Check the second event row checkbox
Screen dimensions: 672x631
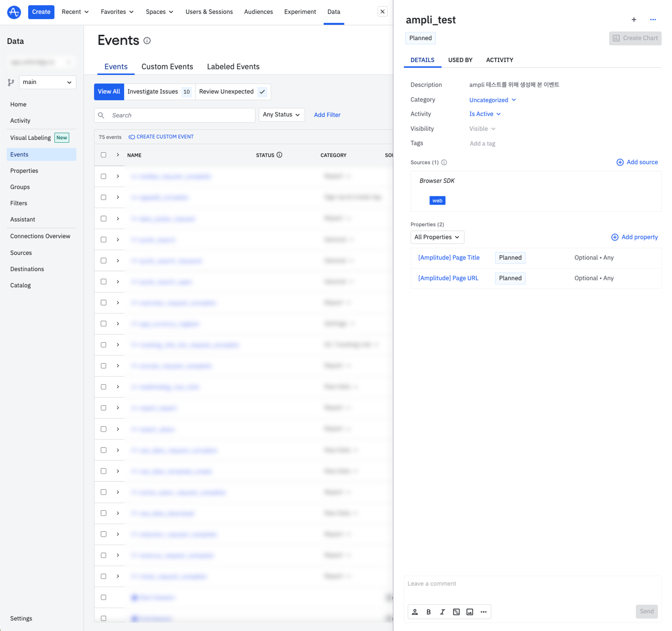[x=104, y=197]
